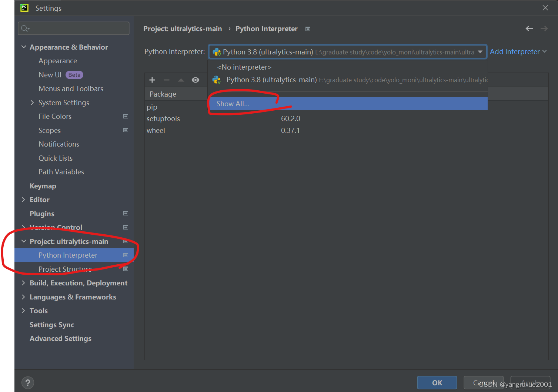Open the Path Variables settings page
The height and width of the screenshot is (392, 558).
click(61, 172)
